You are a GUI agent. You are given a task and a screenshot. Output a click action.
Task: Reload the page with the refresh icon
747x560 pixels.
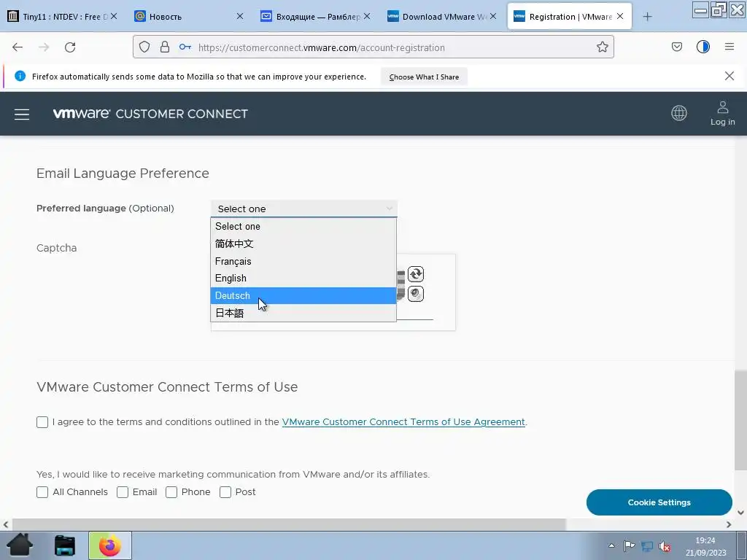[70, 47]
